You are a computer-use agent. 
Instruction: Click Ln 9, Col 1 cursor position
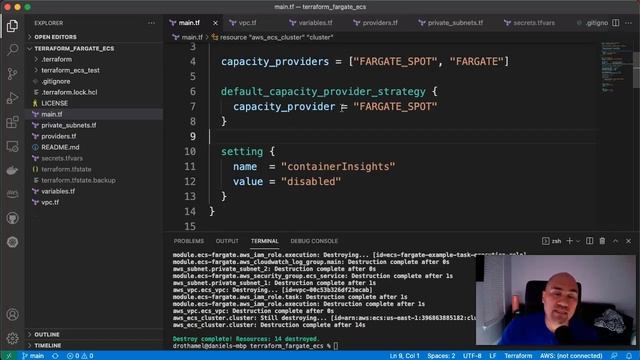point(404,356)
